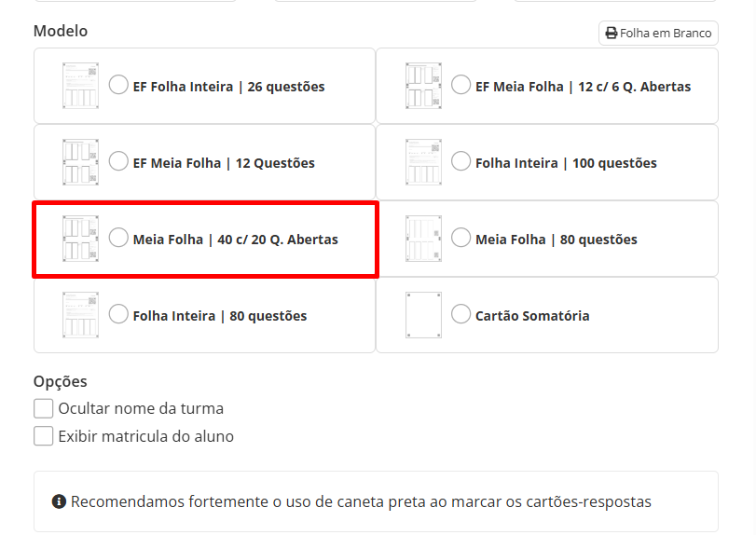Click the Meia Folha 80 questões thumbnail
Image resolution: width=756 pixels, height=535 pixels.
point(423,239)
